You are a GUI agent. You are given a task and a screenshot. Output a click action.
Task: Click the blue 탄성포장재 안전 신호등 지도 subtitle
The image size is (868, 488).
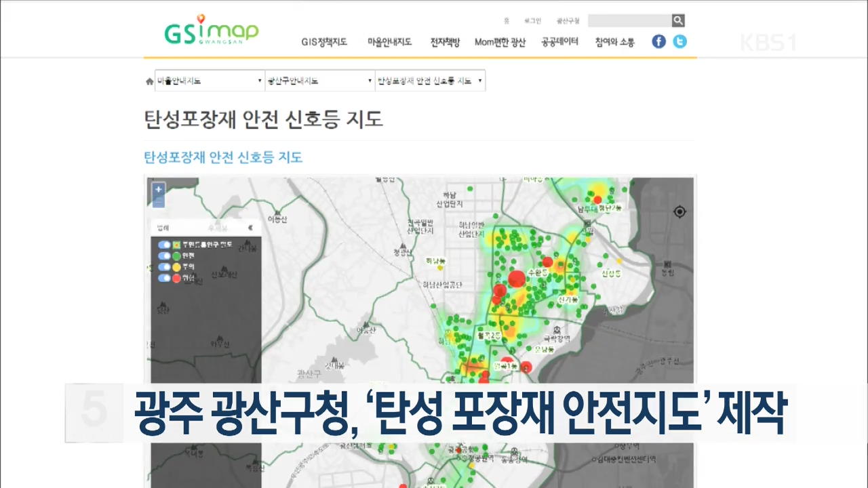point(223,157)
